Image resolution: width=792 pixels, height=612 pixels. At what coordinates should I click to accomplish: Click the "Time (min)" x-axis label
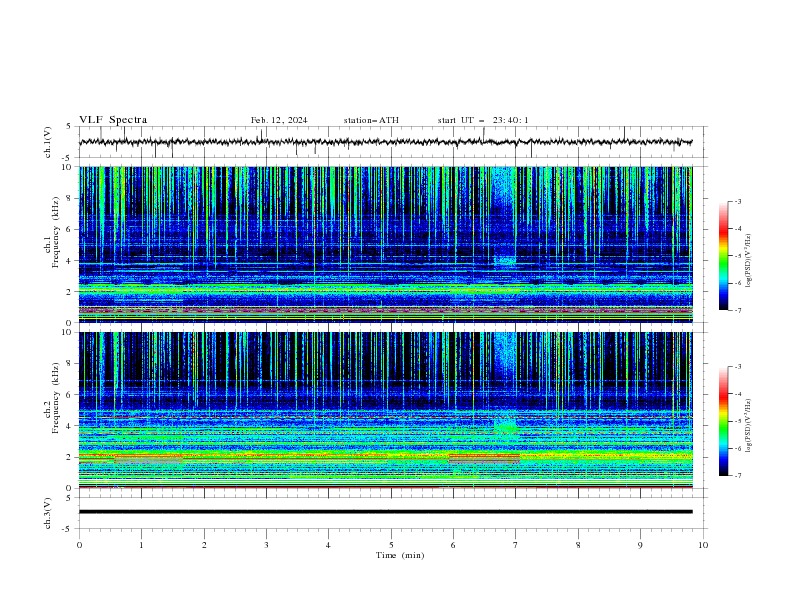pyautogui.click(x=400, y=555)
